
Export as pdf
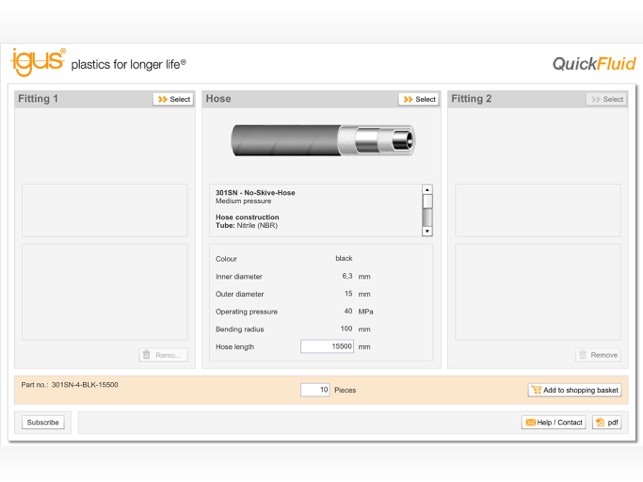(x=607, y=422)
